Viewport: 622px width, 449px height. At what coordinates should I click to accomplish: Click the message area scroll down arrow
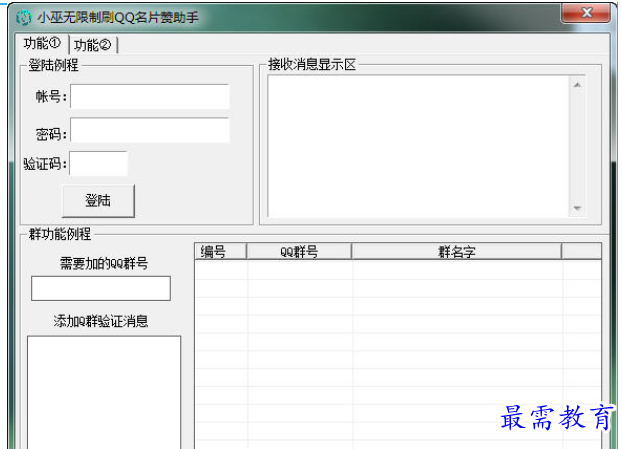577,208
